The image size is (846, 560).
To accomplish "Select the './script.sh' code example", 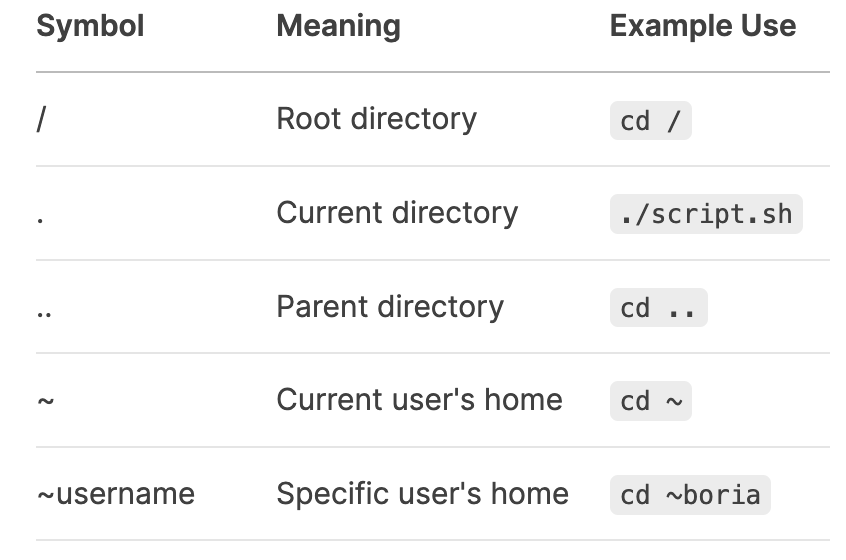I will pos(706,214).
